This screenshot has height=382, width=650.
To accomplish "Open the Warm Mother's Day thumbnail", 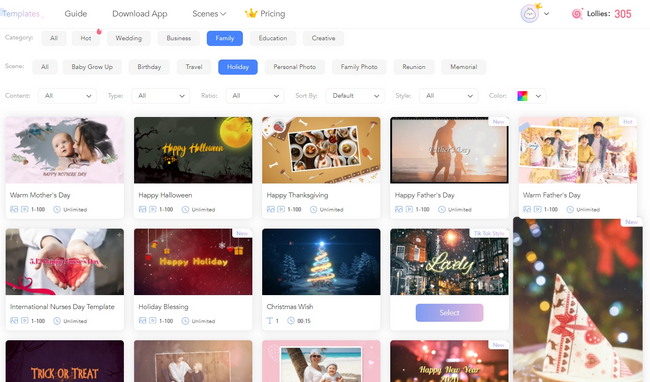I will coord(65,150).
